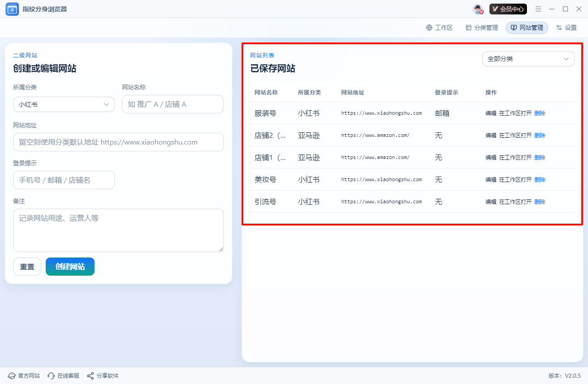This screenshot has height=384, width=588.
Task: Click 在工作区打开 for 服装号
Action: pos(515,113)
